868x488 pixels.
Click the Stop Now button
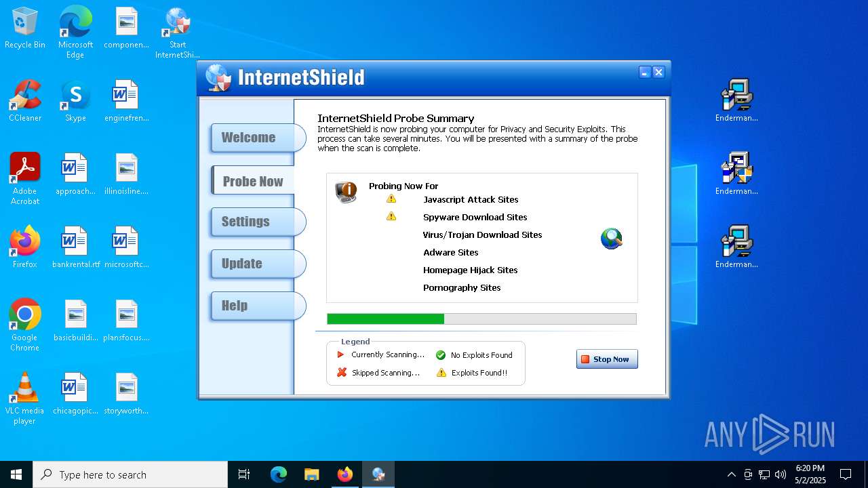(607, 359)
